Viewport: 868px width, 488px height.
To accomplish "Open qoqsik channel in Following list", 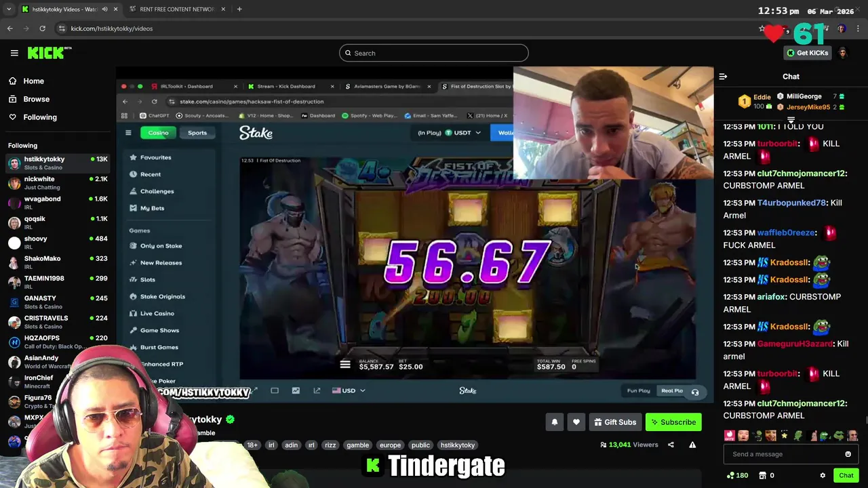I will 58,222.
